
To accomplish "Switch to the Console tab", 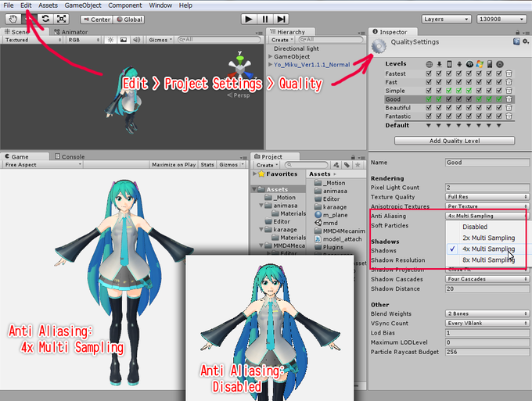I will click(70, 156).
